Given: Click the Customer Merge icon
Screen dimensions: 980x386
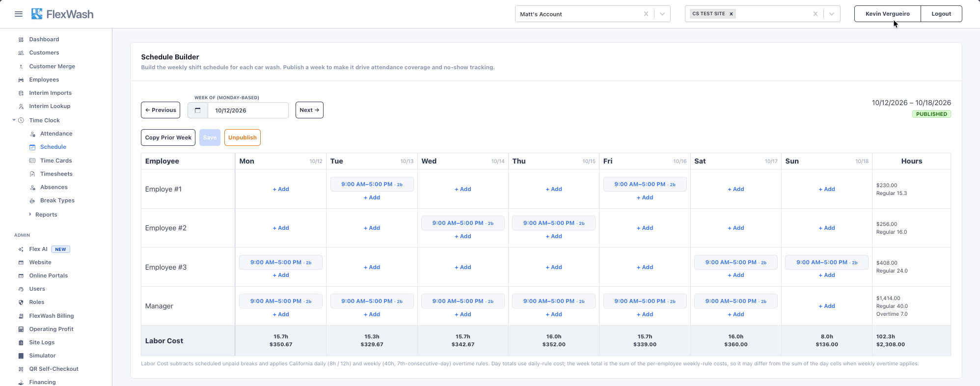Looking at the screenshot, I should coord(21,67).
